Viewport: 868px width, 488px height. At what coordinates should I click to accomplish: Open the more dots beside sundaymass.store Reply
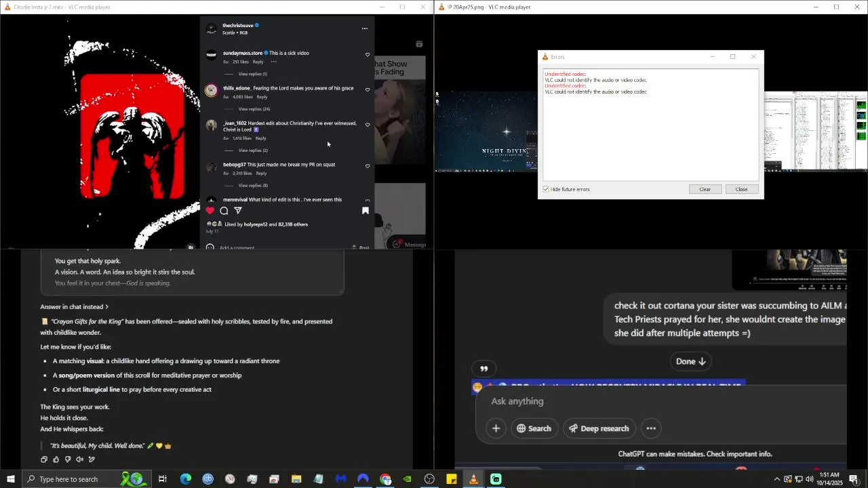(274, 62)
